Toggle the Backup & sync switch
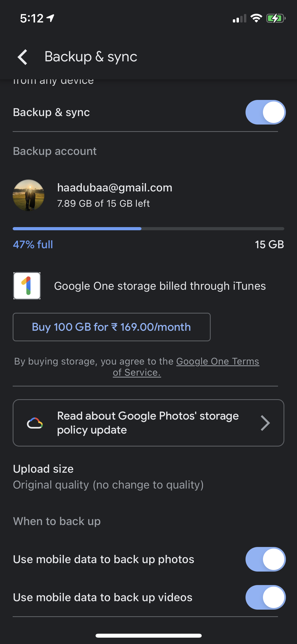The height and width of the screenshot is (644, 297). pyautogui.click(x=265, y=112)
